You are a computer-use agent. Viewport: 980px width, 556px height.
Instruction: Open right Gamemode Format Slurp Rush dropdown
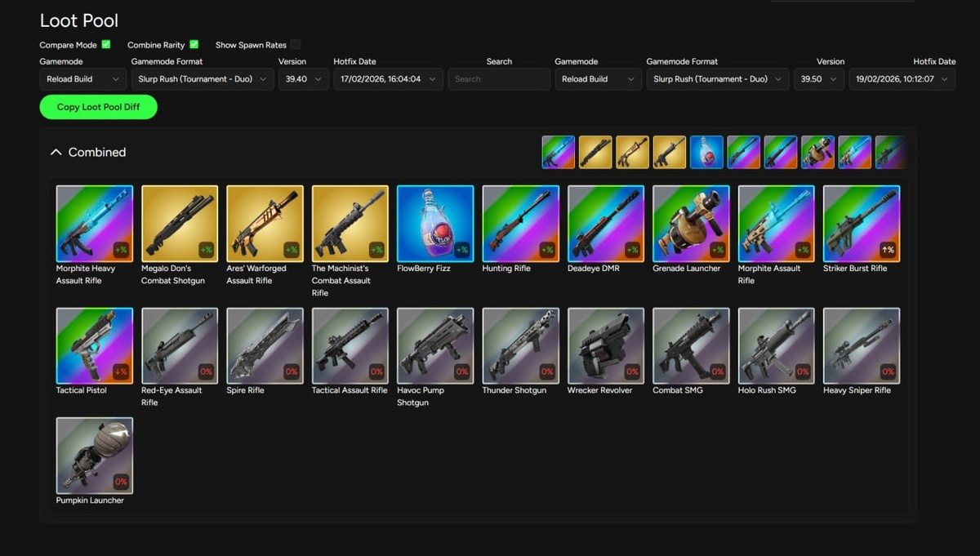point(718,79)
